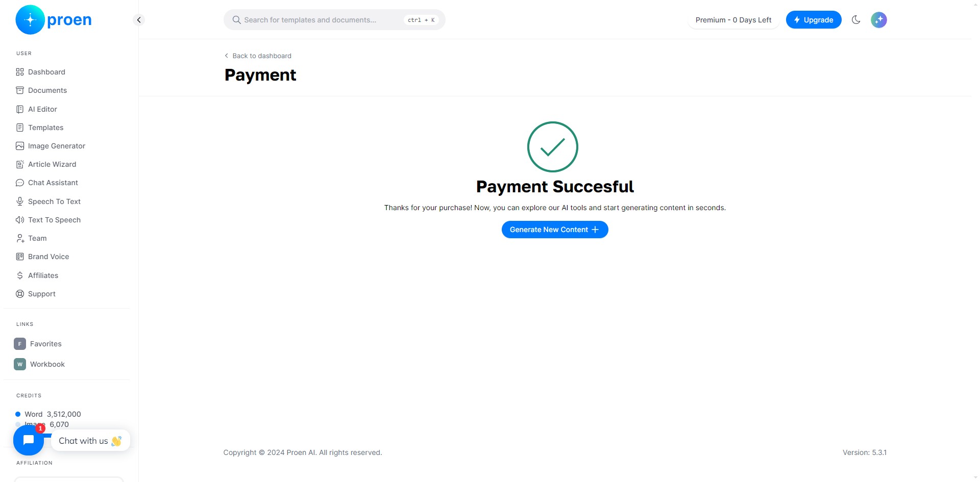Click the Article Wizard icon
This screenshot has height=482, width=980.
point(20,164)
